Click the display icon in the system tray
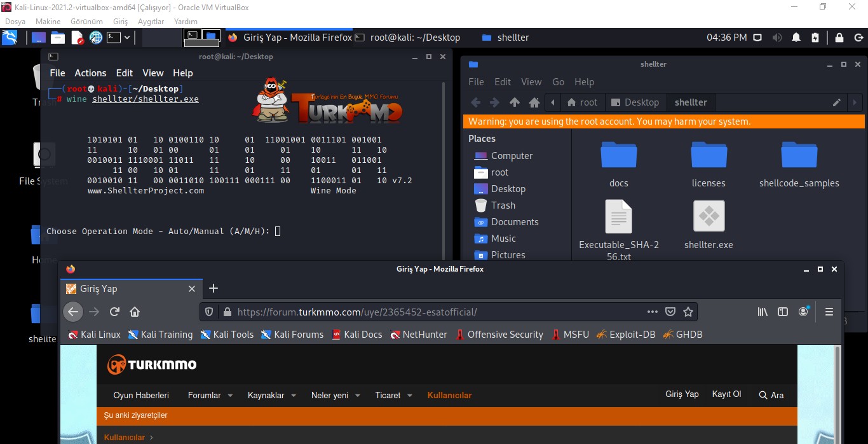The width and height of the screenshot is (868, 444). pyautogui.click(x=757, y=38)
